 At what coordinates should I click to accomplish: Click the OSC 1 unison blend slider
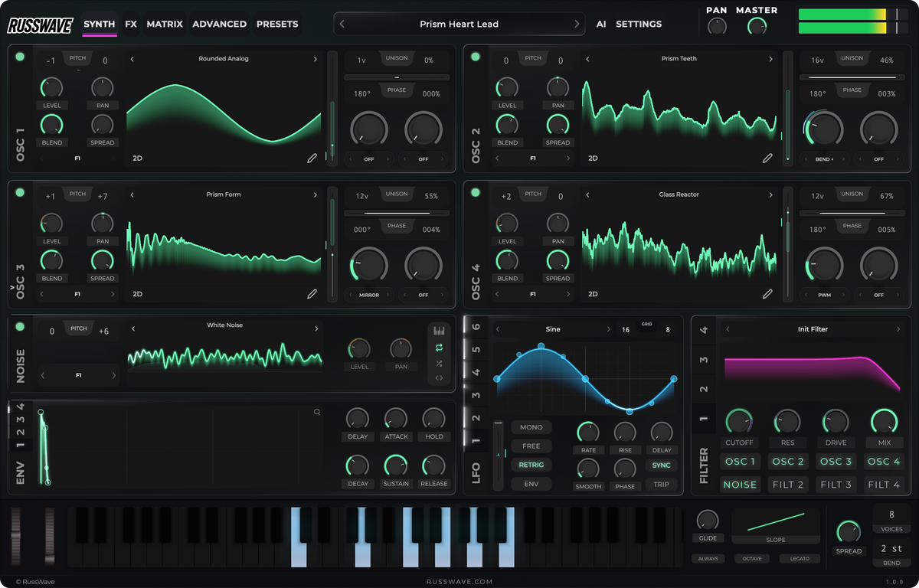coord(397,77)
